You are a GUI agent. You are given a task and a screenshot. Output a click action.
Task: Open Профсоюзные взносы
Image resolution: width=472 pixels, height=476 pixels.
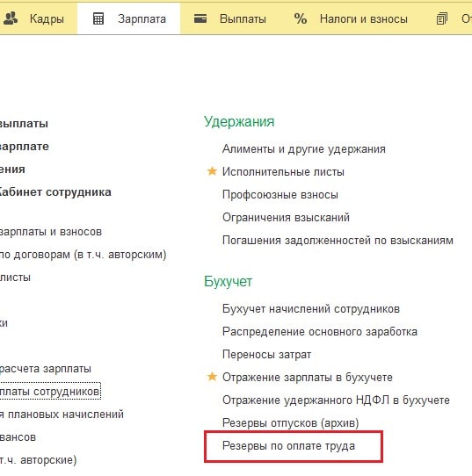(x=280, y=195)
